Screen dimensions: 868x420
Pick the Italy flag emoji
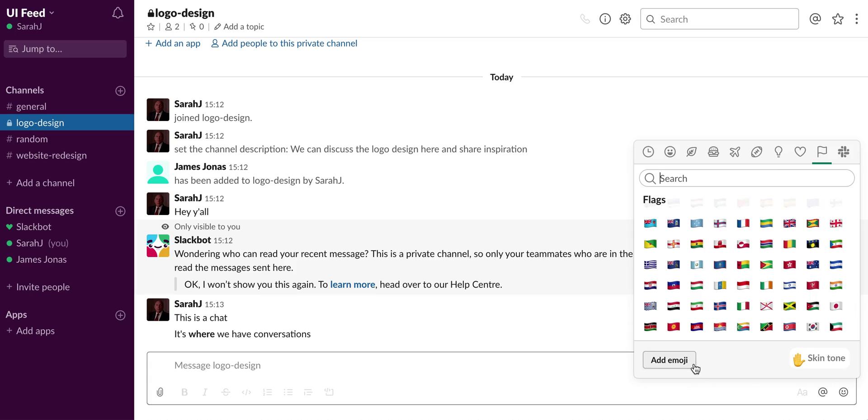[x=743, y=306]
